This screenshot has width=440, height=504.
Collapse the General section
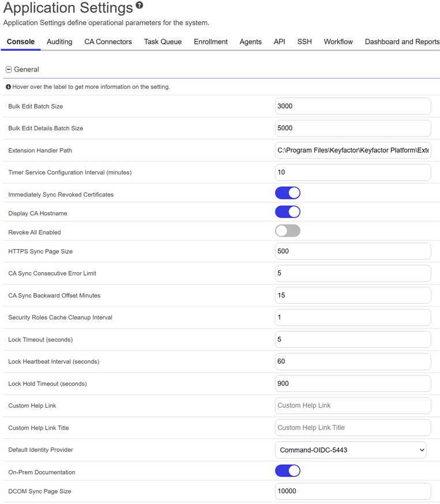click(x=9, y=69)
